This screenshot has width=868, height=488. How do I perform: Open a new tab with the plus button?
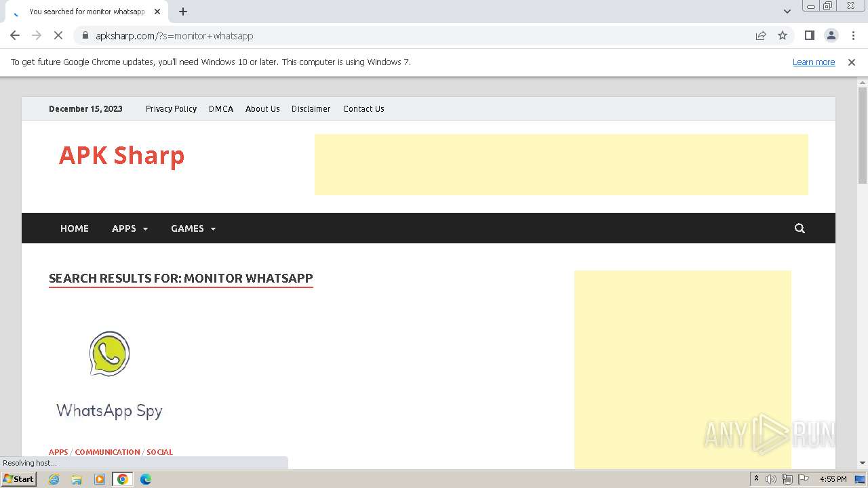(183, 12)
